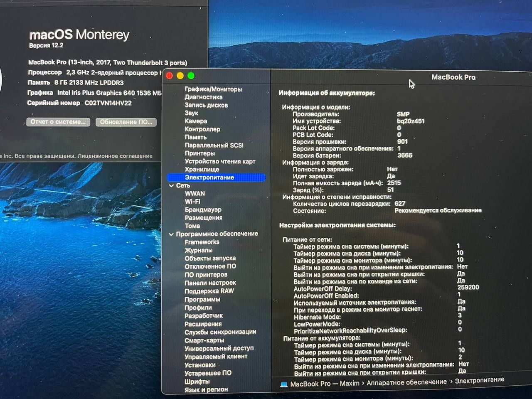Open 'Память' in the sidebar list
The height and width of the screenshot is (399, 532).
click(196, 137)
